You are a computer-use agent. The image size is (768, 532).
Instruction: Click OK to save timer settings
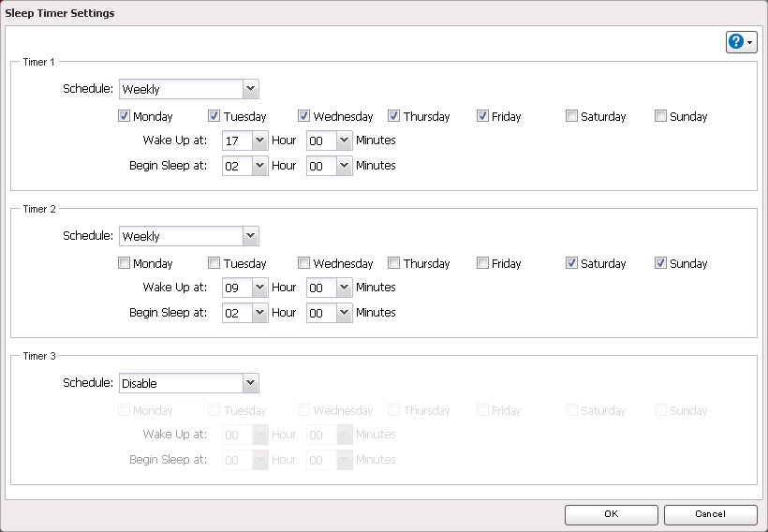[x=611, y=514]
